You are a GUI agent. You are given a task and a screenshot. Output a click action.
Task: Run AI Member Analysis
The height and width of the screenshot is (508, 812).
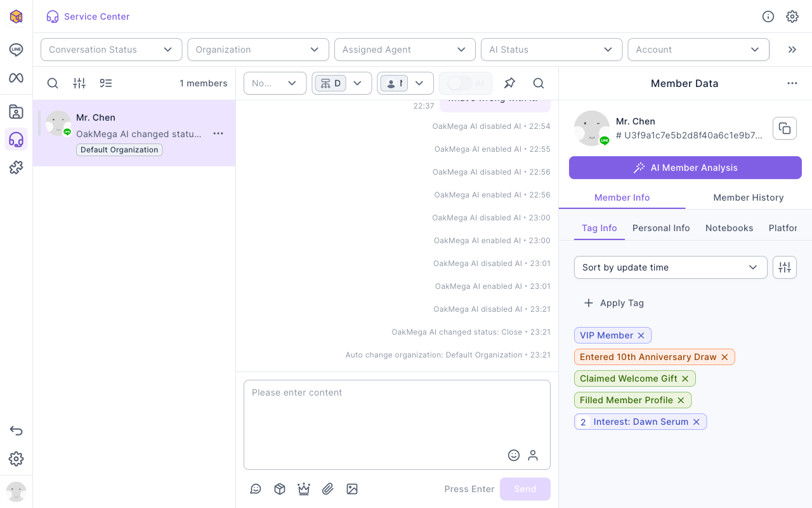(685, 168)
